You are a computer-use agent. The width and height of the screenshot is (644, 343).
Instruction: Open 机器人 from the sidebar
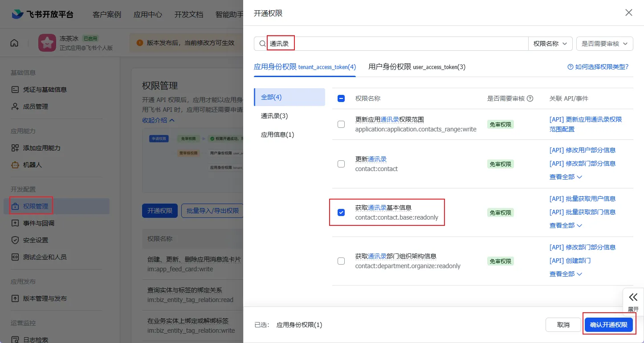(32, 165)
